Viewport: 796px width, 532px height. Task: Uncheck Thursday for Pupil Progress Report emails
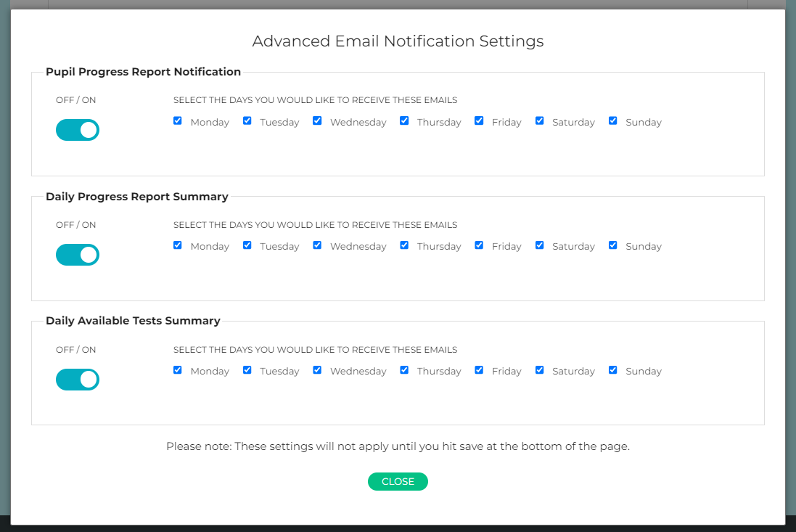click(404, 120)
